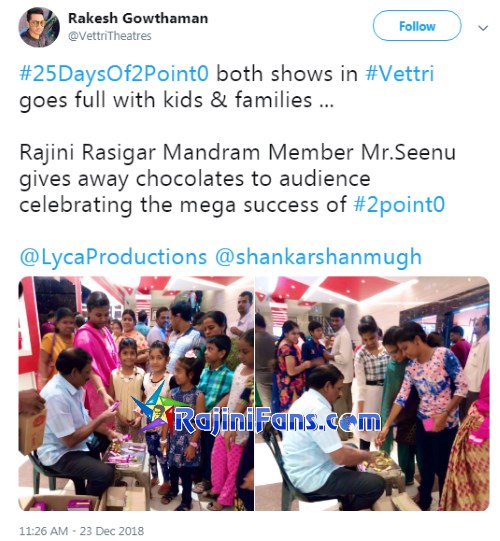Open the tweet options chevron menu
The image size is (500, 541).
[483, 28]
